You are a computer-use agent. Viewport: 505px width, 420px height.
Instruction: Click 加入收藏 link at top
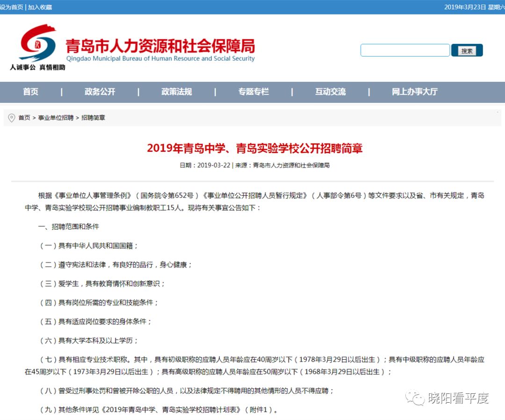click(40, 7)
